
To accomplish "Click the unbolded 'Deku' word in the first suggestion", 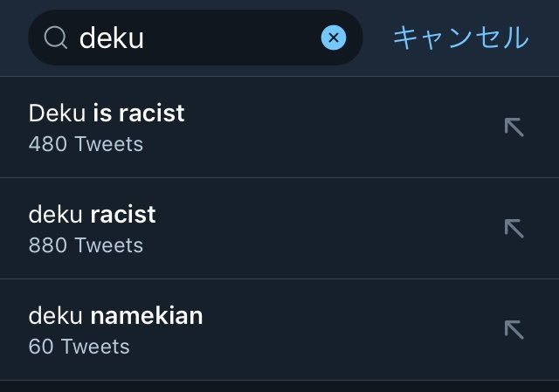I will [x=57, y=113].
